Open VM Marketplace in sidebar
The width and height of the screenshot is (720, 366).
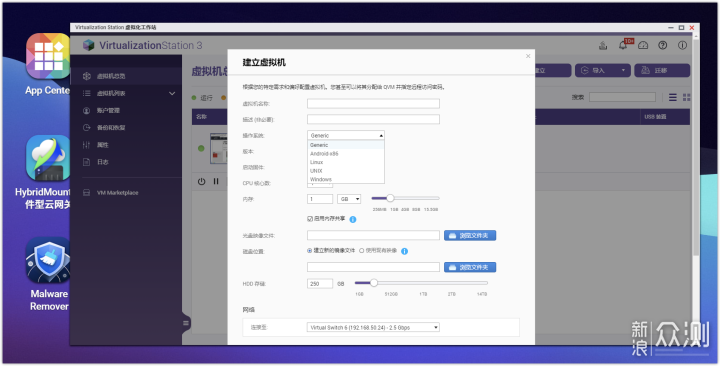pos(126,193)
